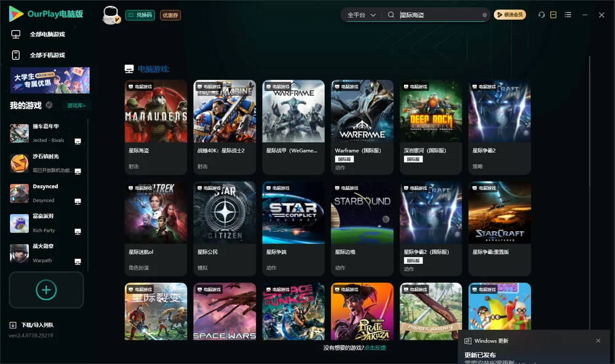
Task: Open the 游戏库 library expander
Action: pyautogui.click(x=76, y=105)
